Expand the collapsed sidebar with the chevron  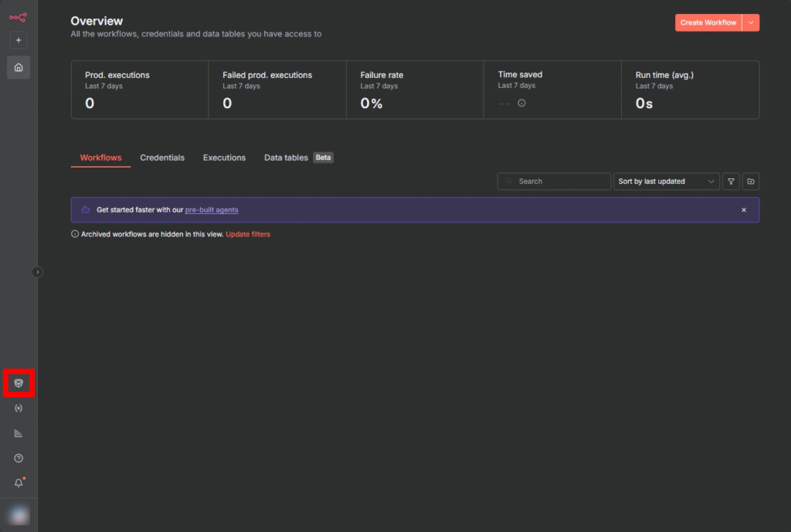tap(37, 272)
